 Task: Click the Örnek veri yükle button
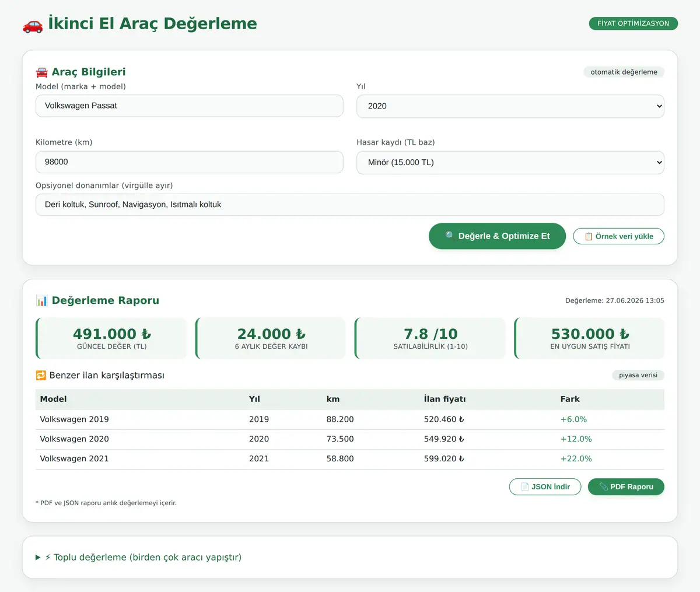[618, 236]
